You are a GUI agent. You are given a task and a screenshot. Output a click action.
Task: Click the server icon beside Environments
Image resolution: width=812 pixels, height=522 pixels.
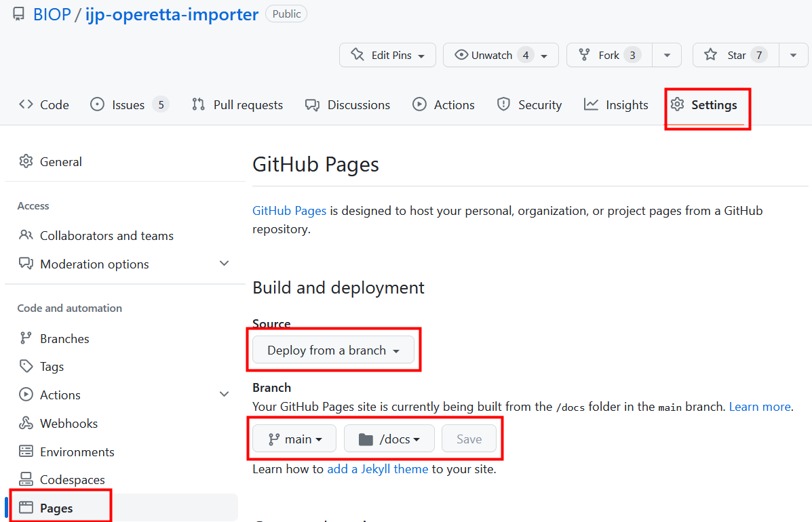point(26,451)
